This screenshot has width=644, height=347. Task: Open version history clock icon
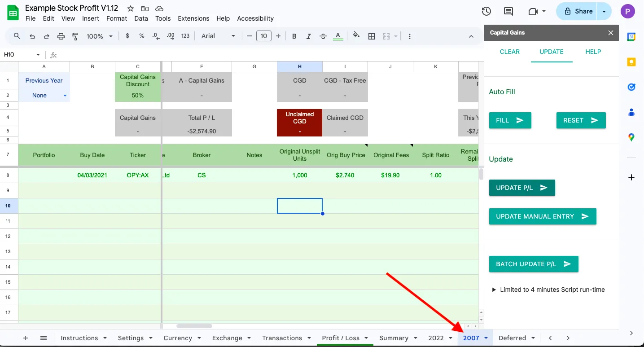pyautogui.click(x=486, y=12)
